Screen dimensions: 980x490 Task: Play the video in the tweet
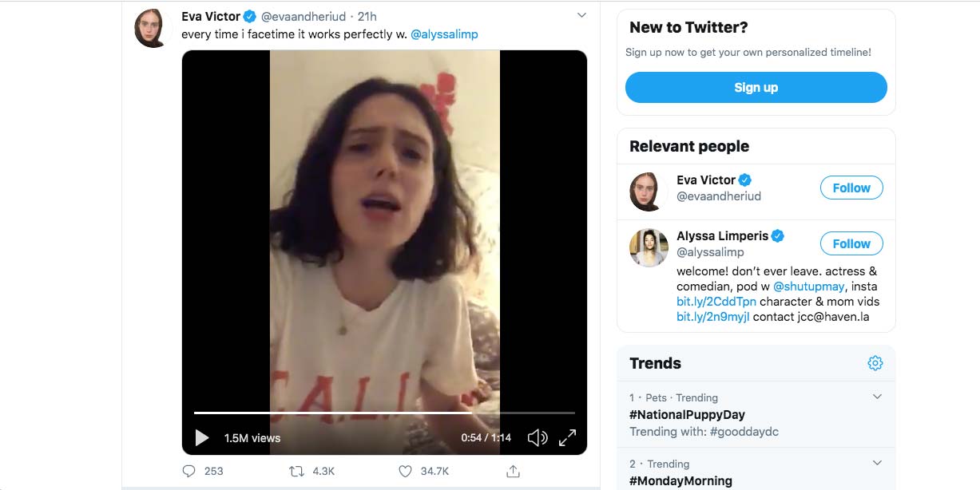point(202,438)
